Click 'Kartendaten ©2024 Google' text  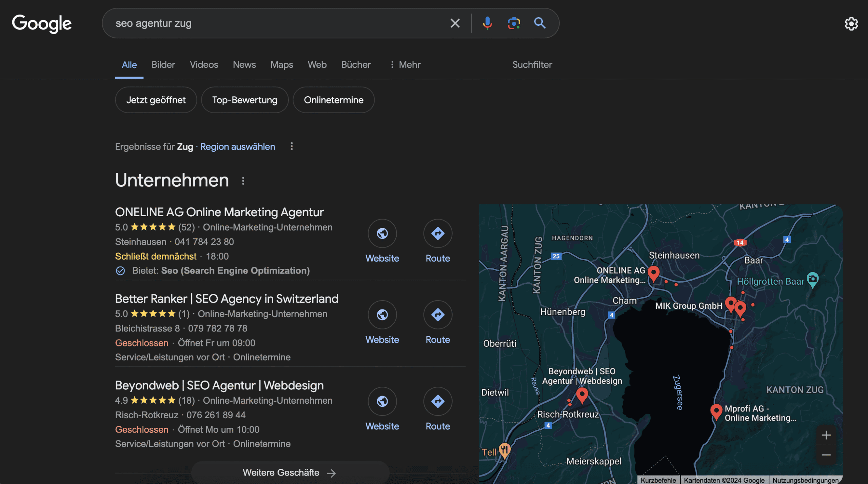[x=724, y=480]
